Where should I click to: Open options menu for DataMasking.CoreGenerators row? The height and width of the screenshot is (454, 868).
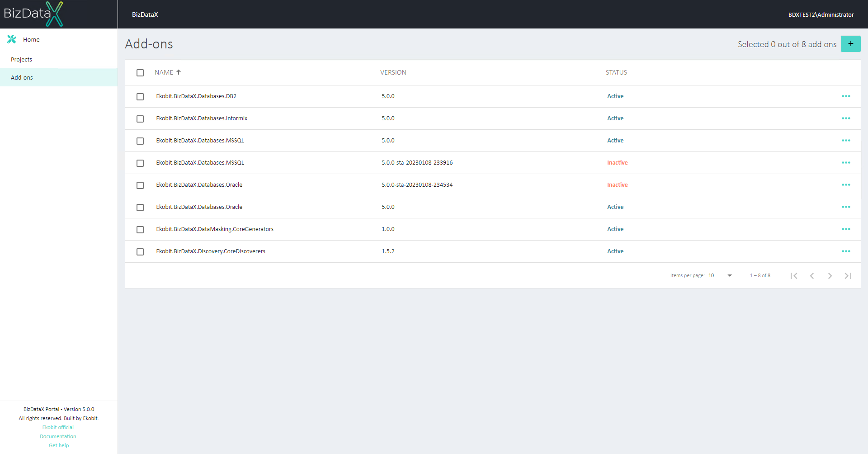846,229
